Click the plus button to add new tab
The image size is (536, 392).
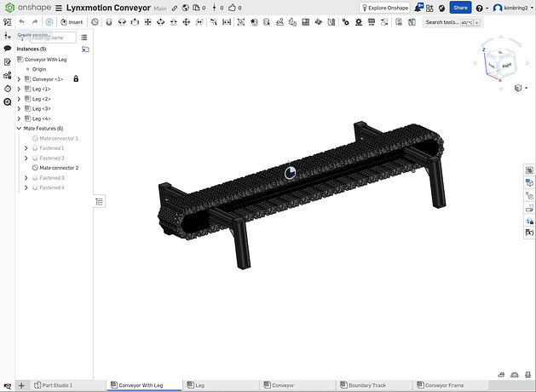(21, 385)
